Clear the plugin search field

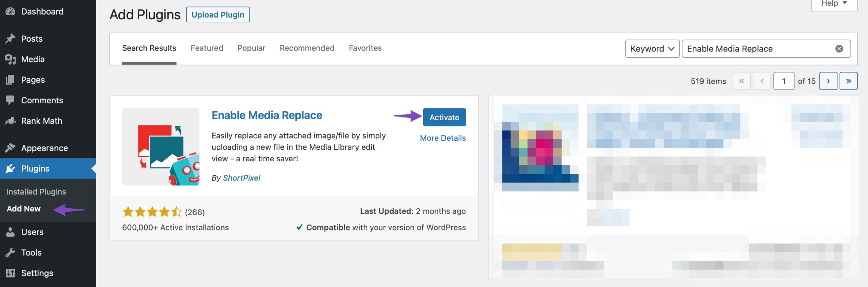point(839,49)
